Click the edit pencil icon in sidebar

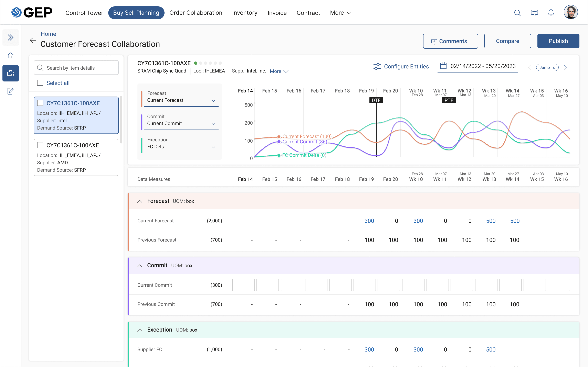(10, 91)
